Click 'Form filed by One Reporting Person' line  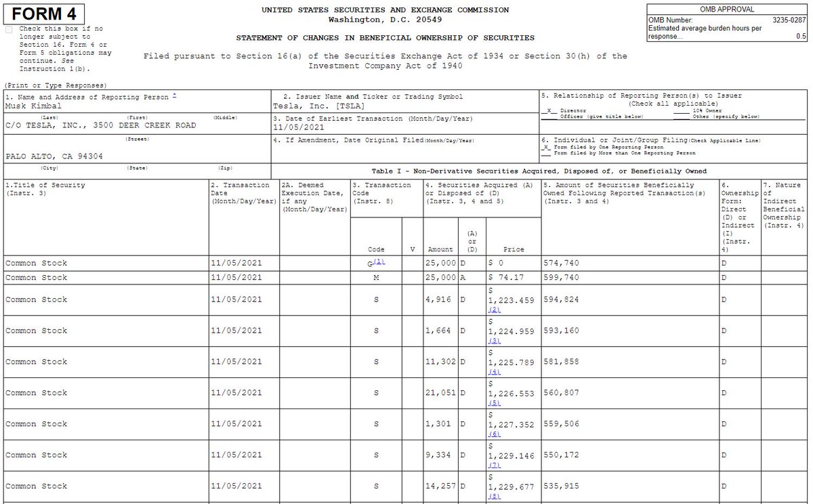(602, 147)
